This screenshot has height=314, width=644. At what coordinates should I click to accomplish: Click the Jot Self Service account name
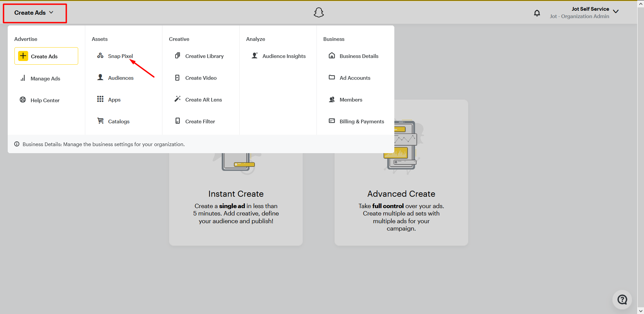[x=590, y=9]
